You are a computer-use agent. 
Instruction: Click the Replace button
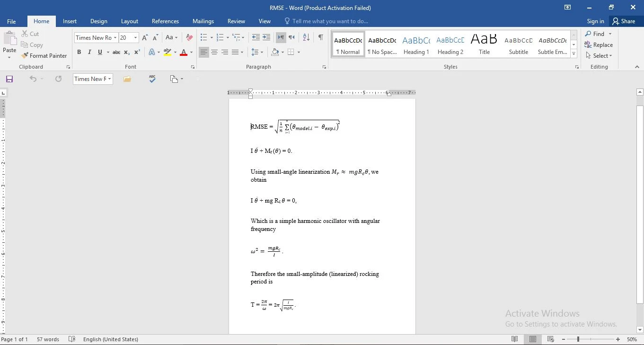click(x=599, y=45)
